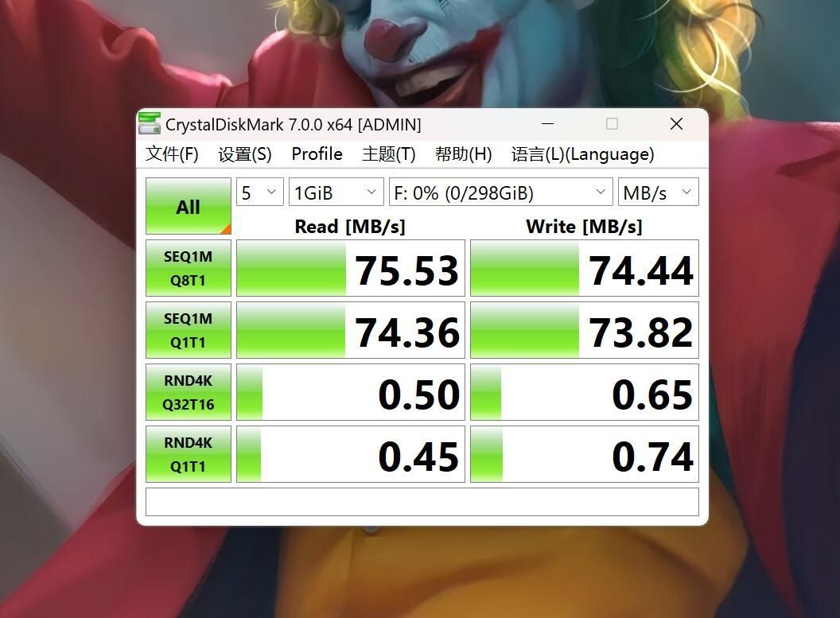Close the CrystalDiskMark window
840x618 pixels.
click(x=677, y=124)
